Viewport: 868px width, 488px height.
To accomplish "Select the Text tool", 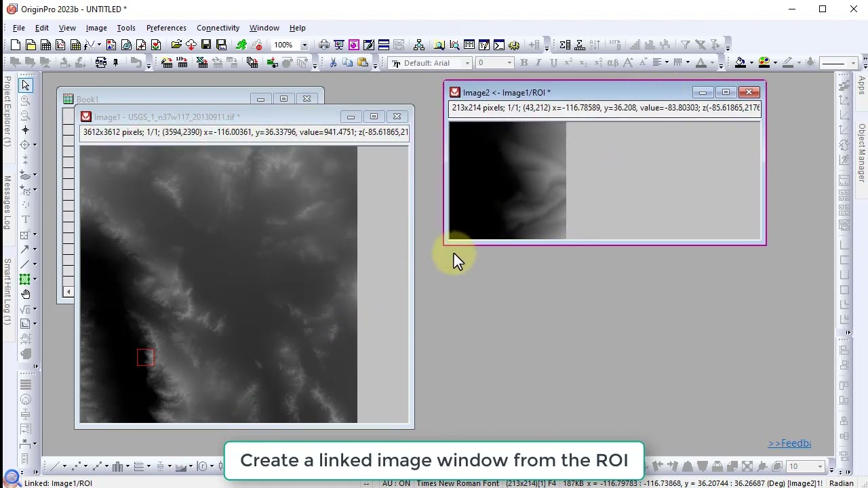I will click(x=25, y=220).
